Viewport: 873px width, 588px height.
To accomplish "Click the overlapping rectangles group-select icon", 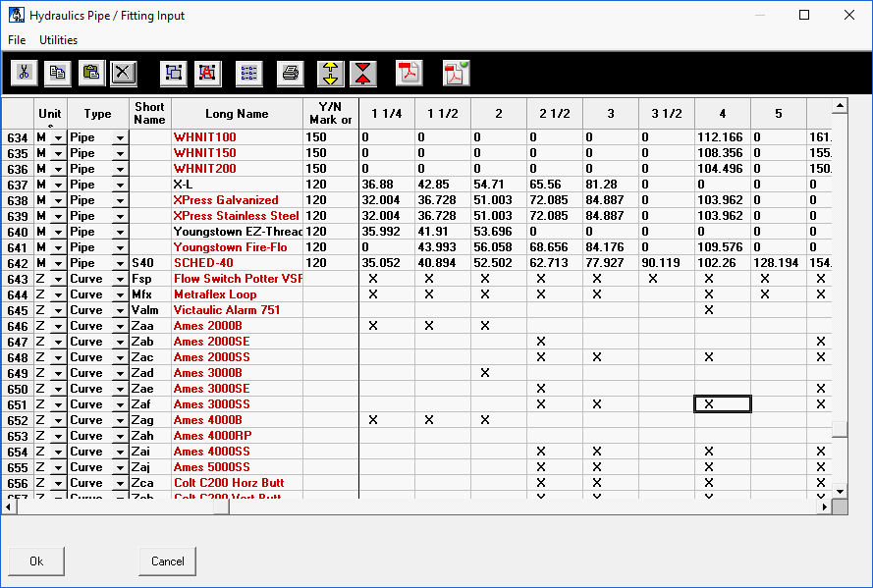I will [173, 73].
